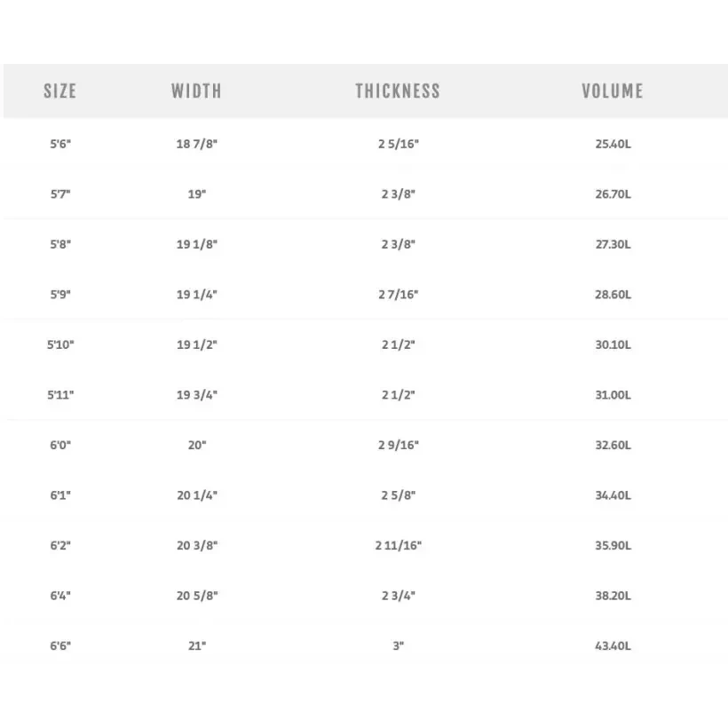This screenshot has width=728, height=728.
Task: Select the 30.10L volume cell
Action: tap(613, 344)
